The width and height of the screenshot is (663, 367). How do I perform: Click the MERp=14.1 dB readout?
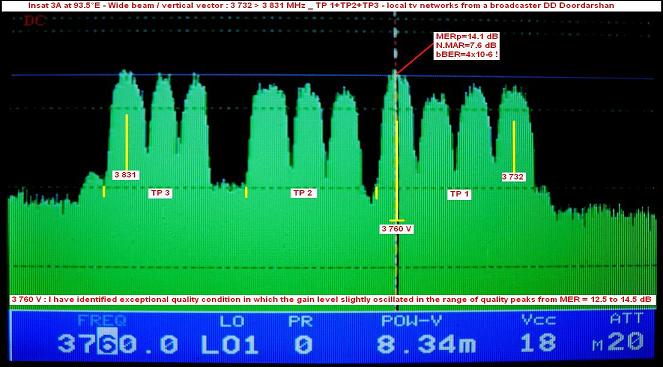pyautogui.click(x=466, y=37)
